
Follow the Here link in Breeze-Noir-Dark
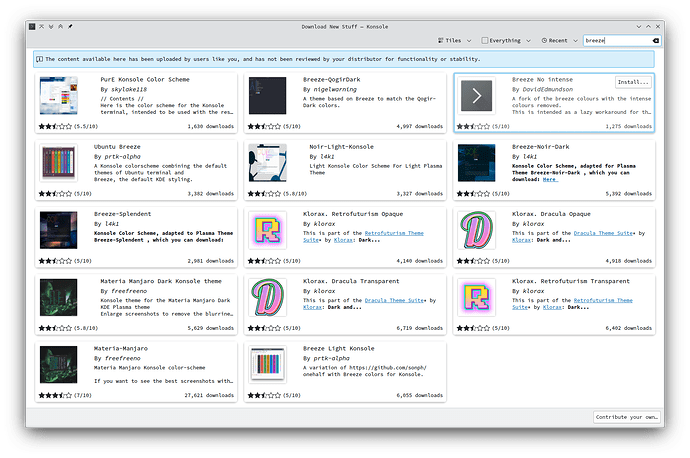pyautogui.click(x=549, y=180)
